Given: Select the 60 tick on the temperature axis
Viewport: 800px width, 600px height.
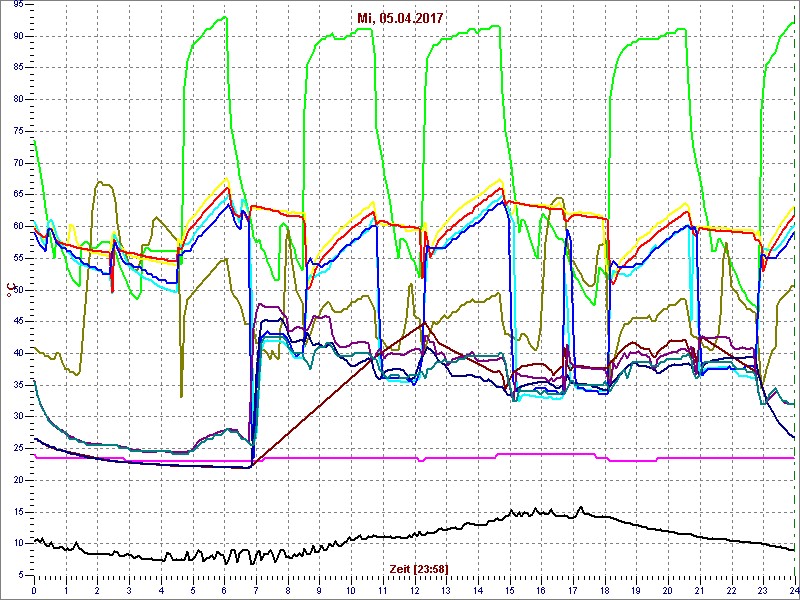Looking at the screenshot, I should [x=19, y=226].
